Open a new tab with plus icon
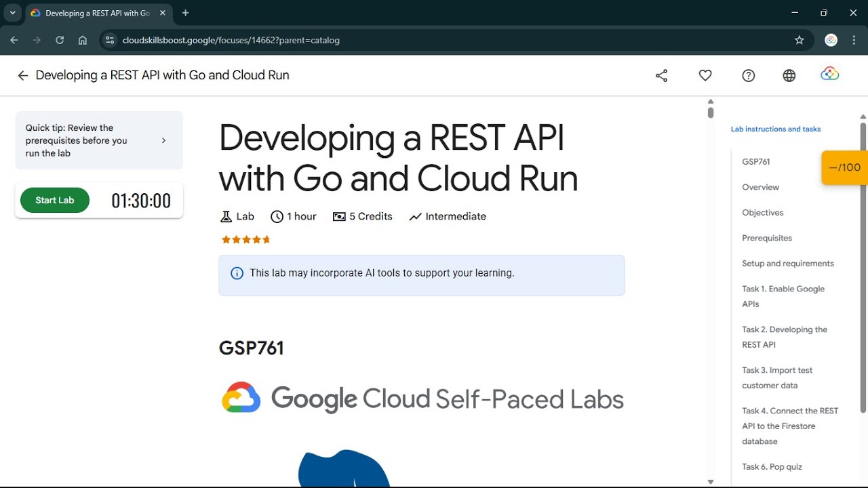Image resolution: width=868 pixels, height=488 pixels. (186, 13)
